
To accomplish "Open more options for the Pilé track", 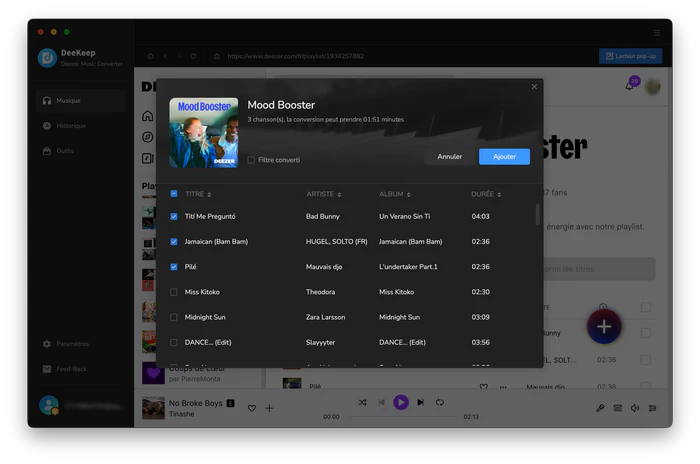I will (x=503, y=387).
